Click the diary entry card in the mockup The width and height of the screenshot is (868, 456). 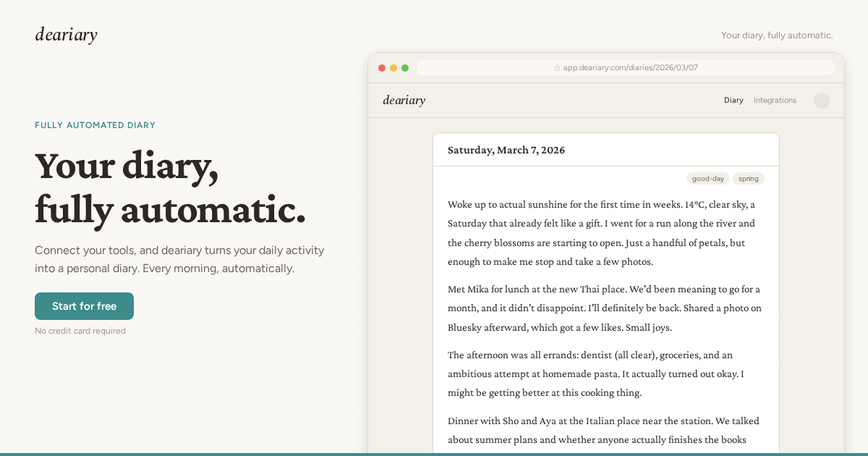pos(605,290)
